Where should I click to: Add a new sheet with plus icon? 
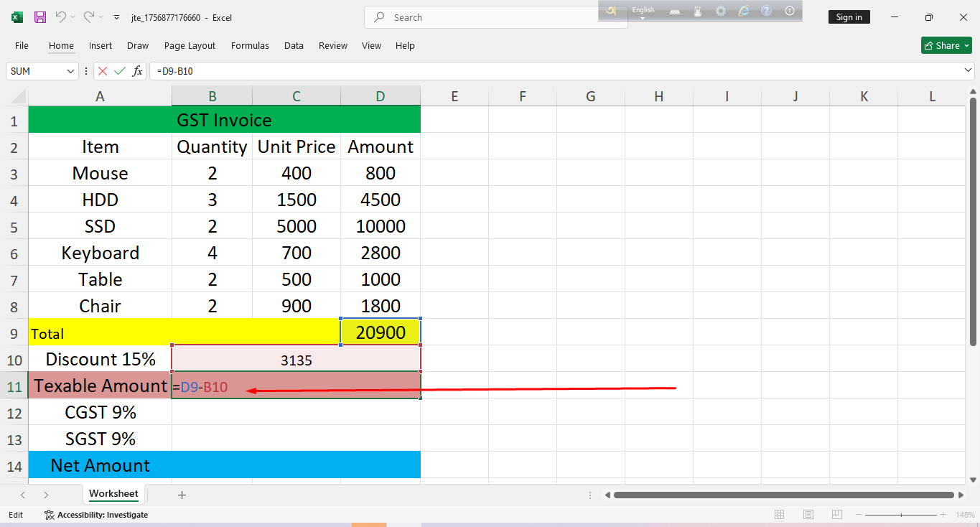182,495
